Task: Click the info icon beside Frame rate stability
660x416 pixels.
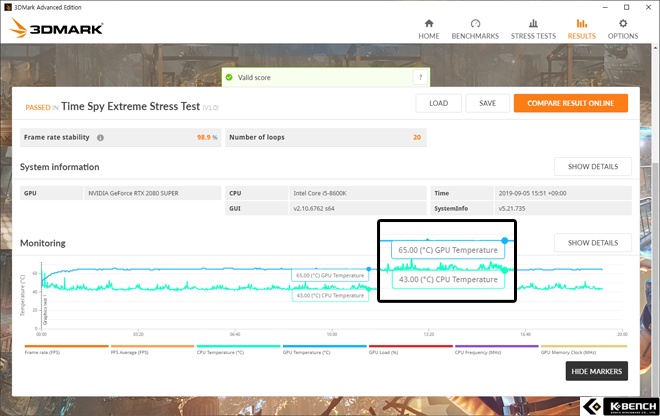Action: (100, 138)
